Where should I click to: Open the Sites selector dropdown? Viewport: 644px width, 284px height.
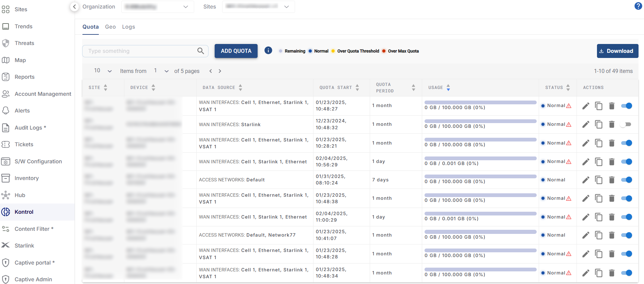258,7
